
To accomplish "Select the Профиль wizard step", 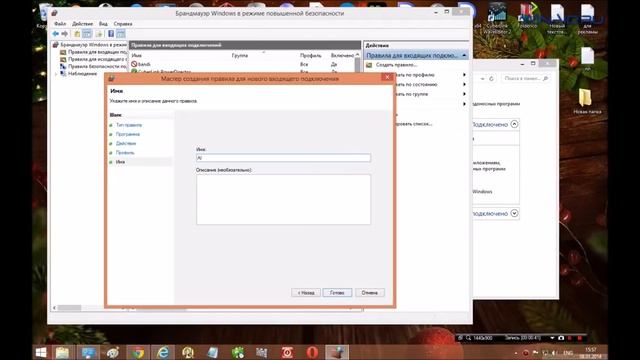I will (x=125, y=153).
